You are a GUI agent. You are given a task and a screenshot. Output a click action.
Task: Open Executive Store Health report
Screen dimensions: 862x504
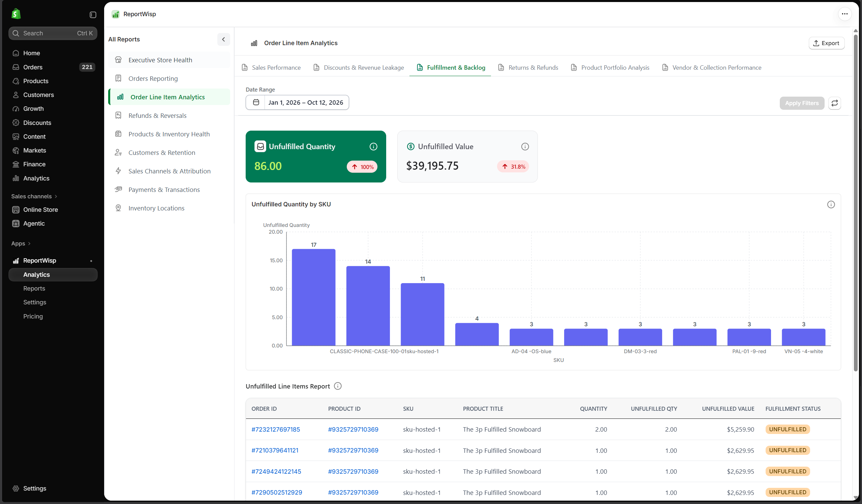click(169, 60)
